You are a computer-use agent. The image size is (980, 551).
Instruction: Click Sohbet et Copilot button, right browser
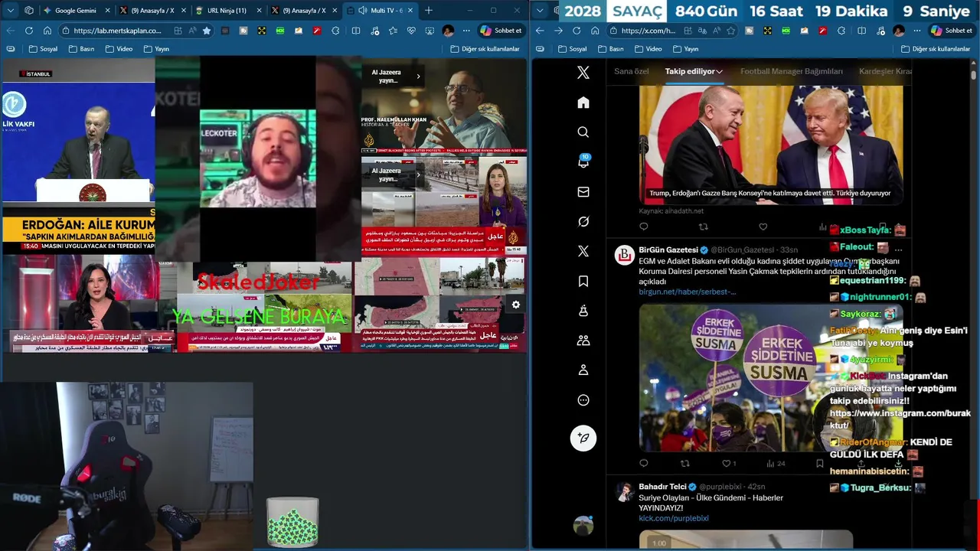pos(951,31)
